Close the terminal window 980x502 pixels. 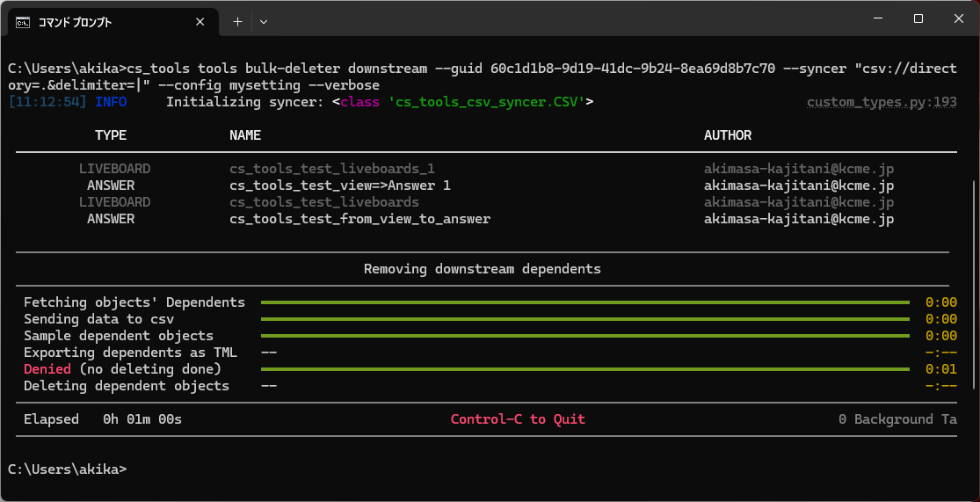[x=959, y=18]
